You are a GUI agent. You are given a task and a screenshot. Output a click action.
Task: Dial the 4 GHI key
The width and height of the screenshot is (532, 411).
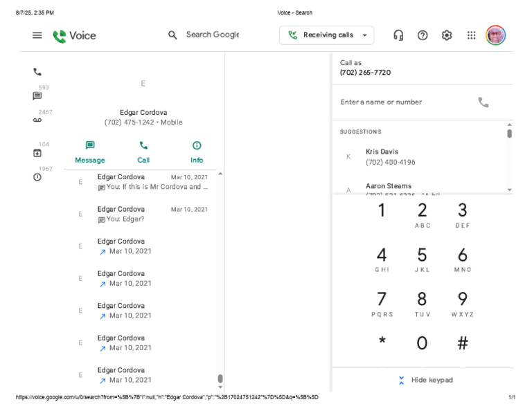click(x=382, y=259)
